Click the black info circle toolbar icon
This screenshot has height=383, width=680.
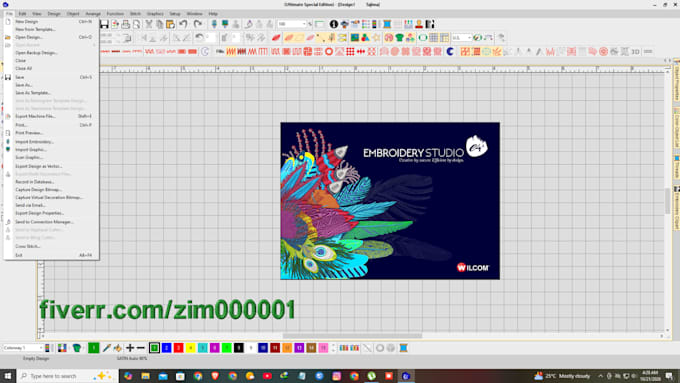(333, 24)
